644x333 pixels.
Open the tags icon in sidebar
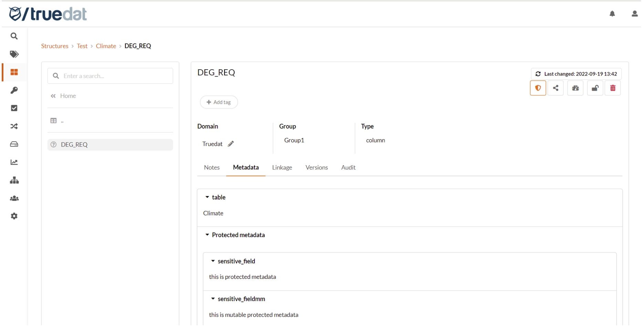pos(14,54)
